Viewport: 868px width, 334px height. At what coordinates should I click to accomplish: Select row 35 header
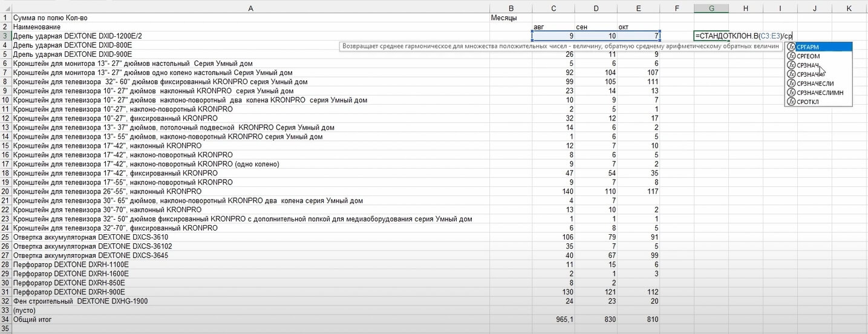coord(5,328)
